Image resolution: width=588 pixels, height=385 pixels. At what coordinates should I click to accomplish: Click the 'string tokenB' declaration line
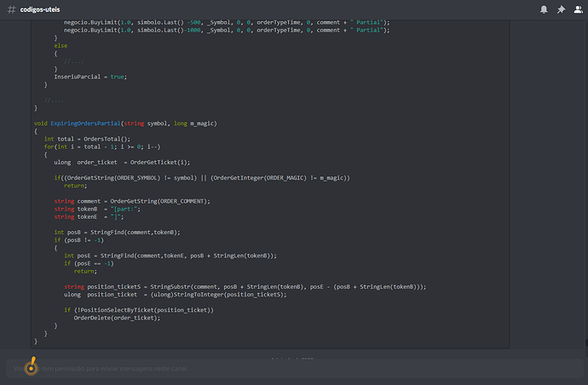click(x=97, y=209)
